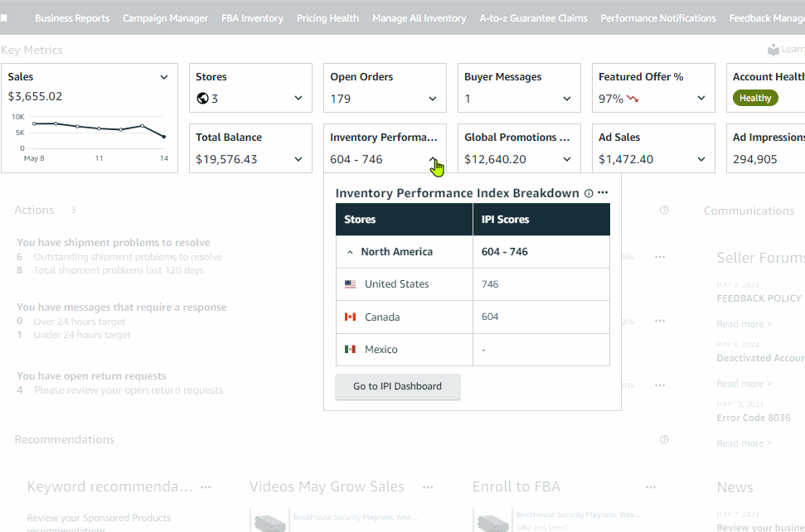Expand the Open Orders dropdown

click(x=433, y=99)
